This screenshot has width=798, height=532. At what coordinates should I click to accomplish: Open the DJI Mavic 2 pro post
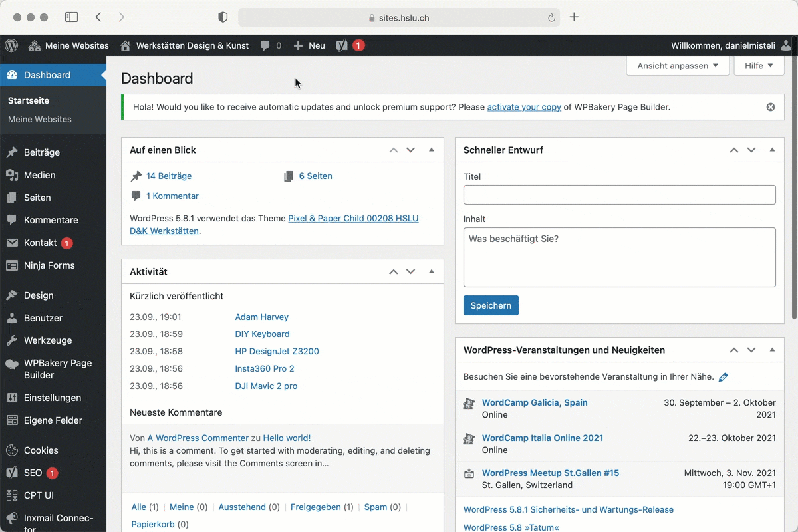pyautogui.click(x=267, y=386)
